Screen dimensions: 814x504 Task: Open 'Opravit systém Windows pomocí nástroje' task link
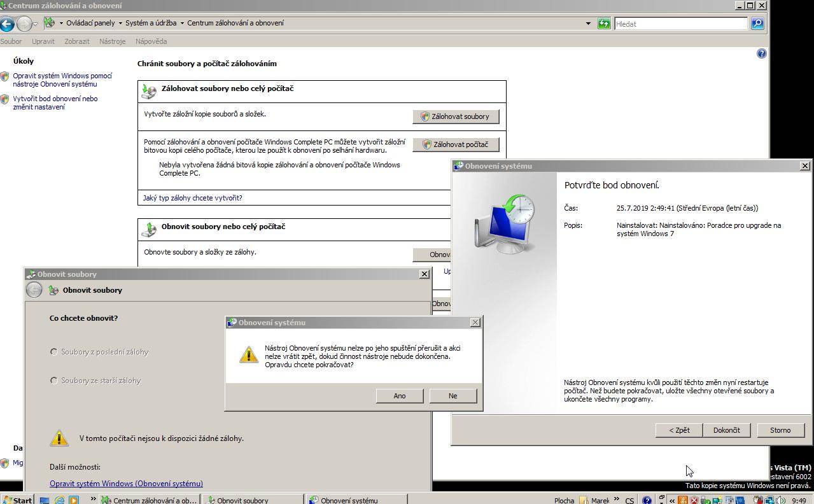click(x=62, y=80)
